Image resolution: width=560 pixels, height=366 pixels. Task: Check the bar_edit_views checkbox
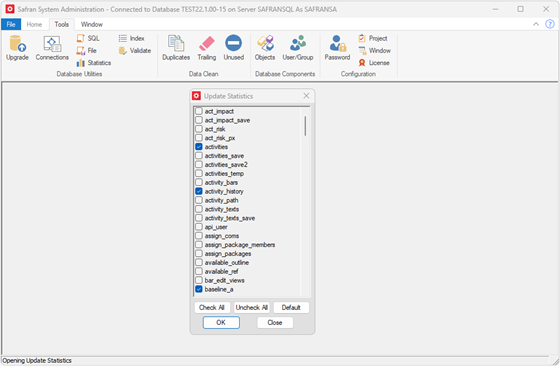199,280
